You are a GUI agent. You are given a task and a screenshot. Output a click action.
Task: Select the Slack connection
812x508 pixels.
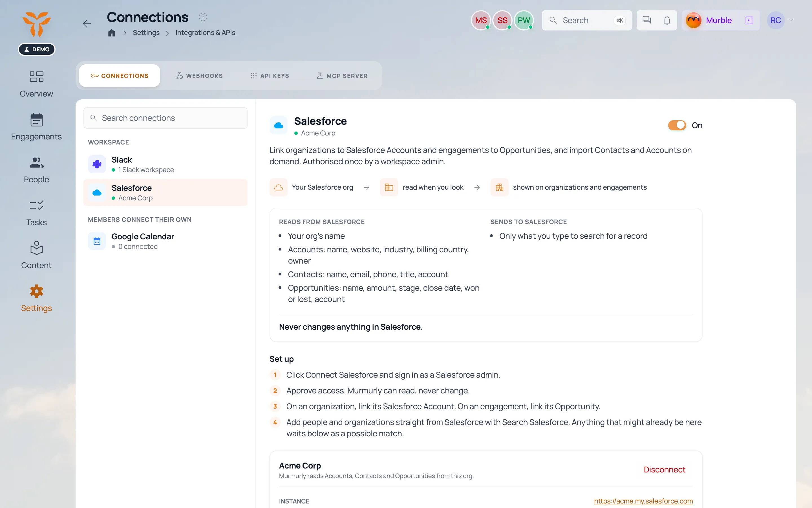(x=166, y=164)
